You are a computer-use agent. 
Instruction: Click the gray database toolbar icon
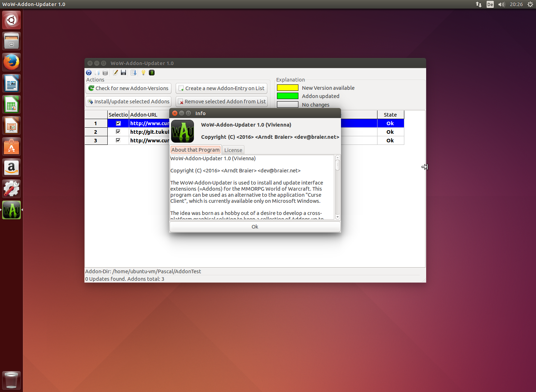pyautogui.click(x=105, y=73)
